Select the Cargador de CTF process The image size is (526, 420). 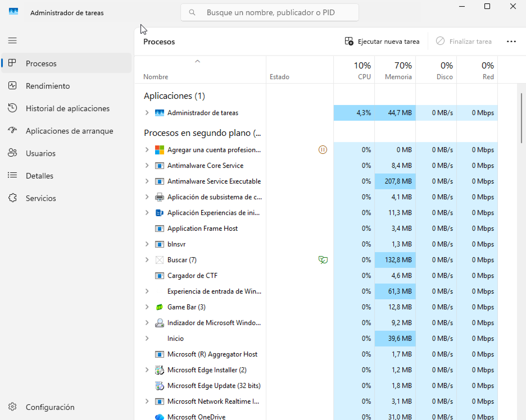tap(316, 275)
